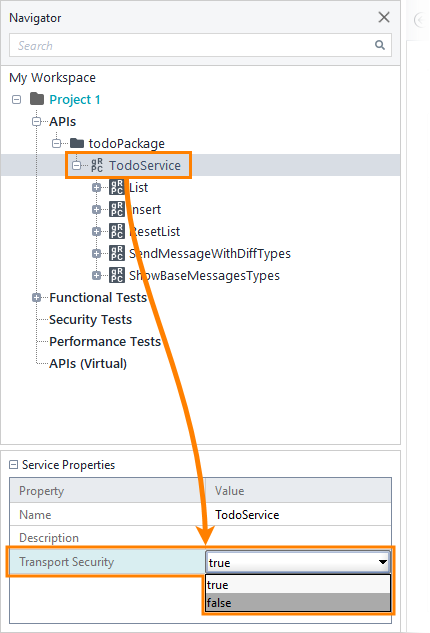Choose false in Transport Security list
Viewport: 430px width, 633px height.
[x=298, y=602]
